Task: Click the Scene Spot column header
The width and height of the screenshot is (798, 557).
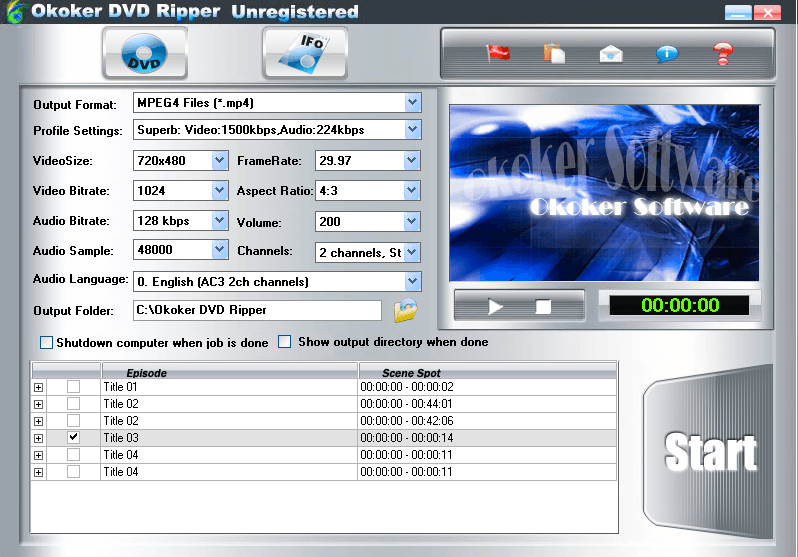Action: (488, 372)
